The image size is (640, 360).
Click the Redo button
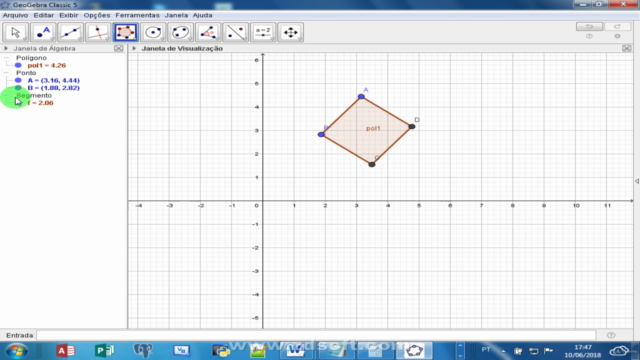[x=618, y=27]
